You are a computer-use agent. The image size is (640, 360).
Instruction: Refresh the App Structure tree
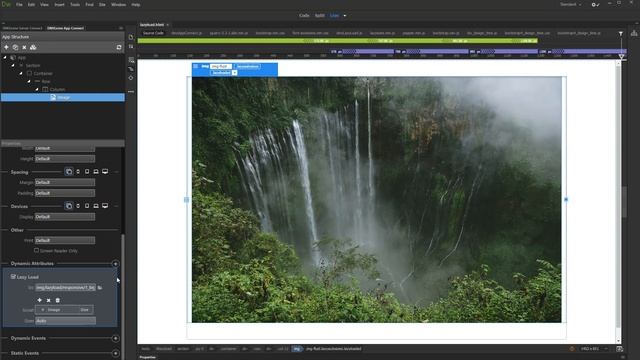point(119,47)
